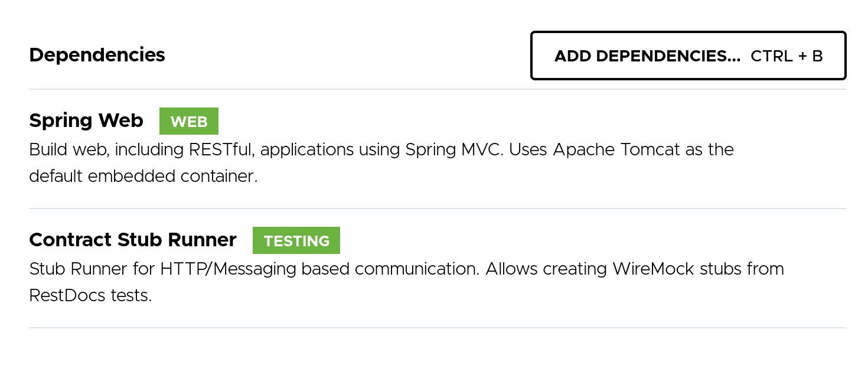Click the Spring Web dependency title
This screenshot has width=868, height=365.
[x=86, y=120]
